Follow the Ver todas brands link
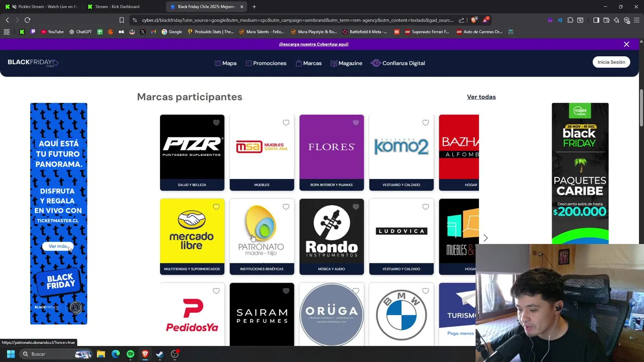 (x=481, y=97)
